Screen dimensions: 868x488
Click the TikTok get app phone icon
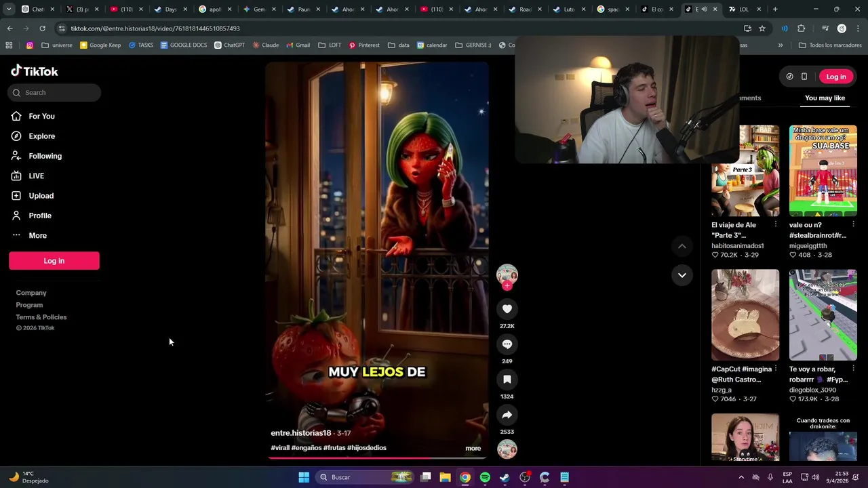tap(804, 77)
